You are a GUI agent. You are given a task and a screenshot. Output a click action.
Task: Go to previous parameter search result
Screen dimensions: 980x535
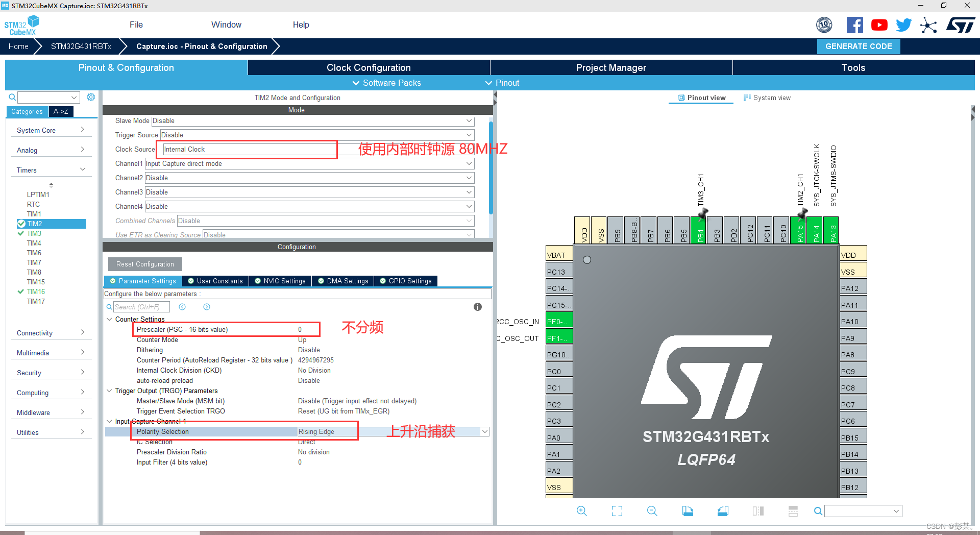click(x=182, y=307)
